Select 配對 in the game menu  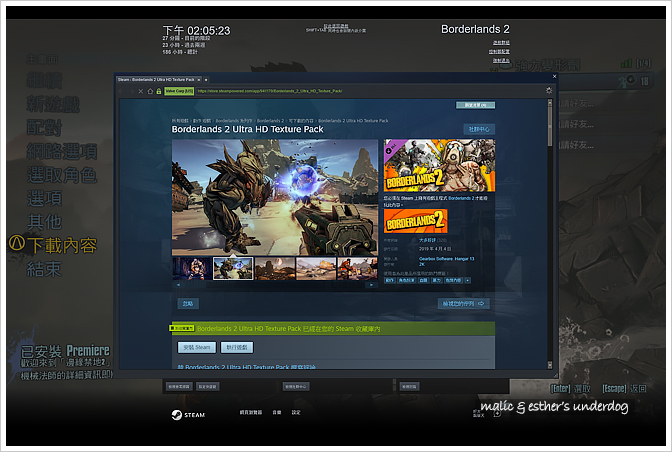45,128
